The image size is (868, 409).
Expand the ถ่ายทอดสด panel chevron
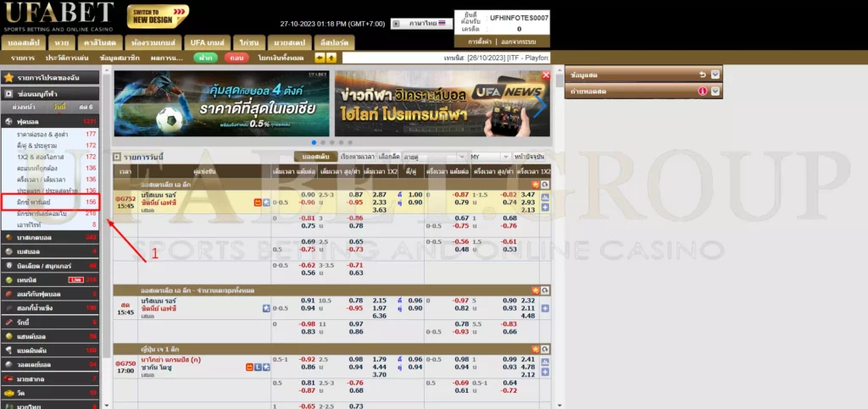point(715,91)
